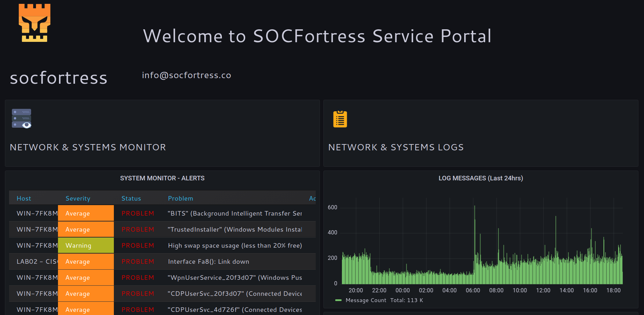
Task: Click host WIN-7FK8M in TrustedInstaller row
Action: [37, 230]
